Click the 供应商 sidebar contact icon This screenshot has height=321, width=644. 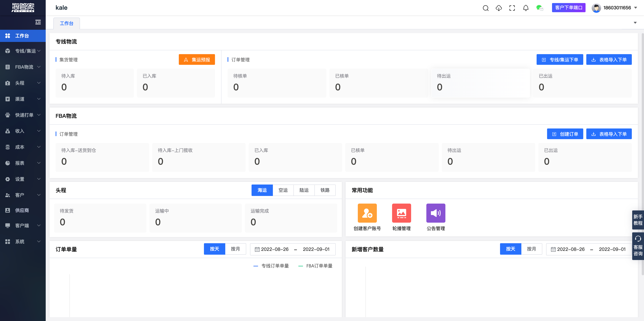click(x=8, y=210)
